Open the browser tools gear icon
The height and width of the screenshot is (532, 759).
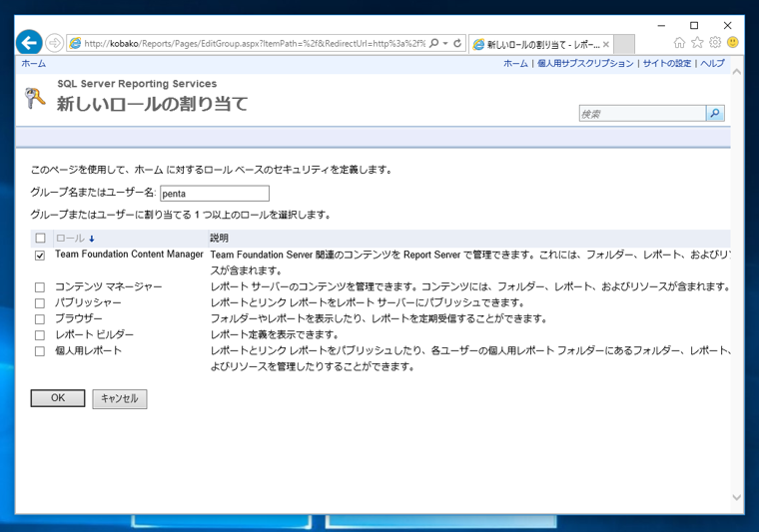point(715,43)
